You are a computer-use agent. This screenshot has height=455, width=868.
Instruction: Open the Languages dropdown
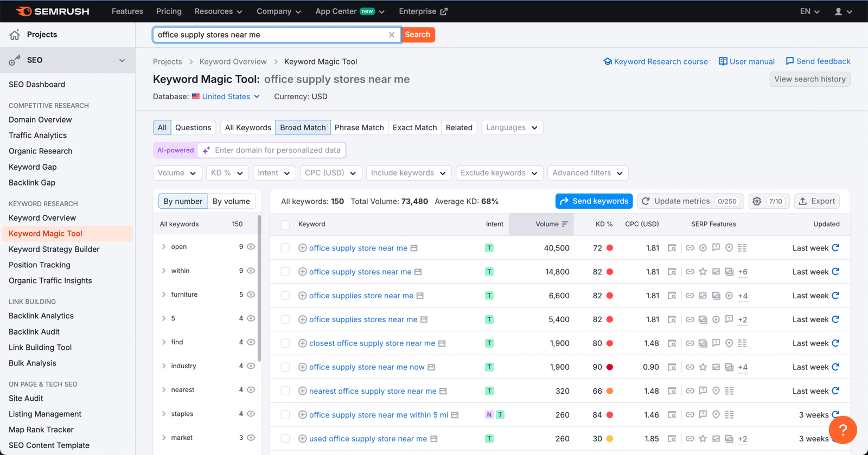(x=512, y=127)
